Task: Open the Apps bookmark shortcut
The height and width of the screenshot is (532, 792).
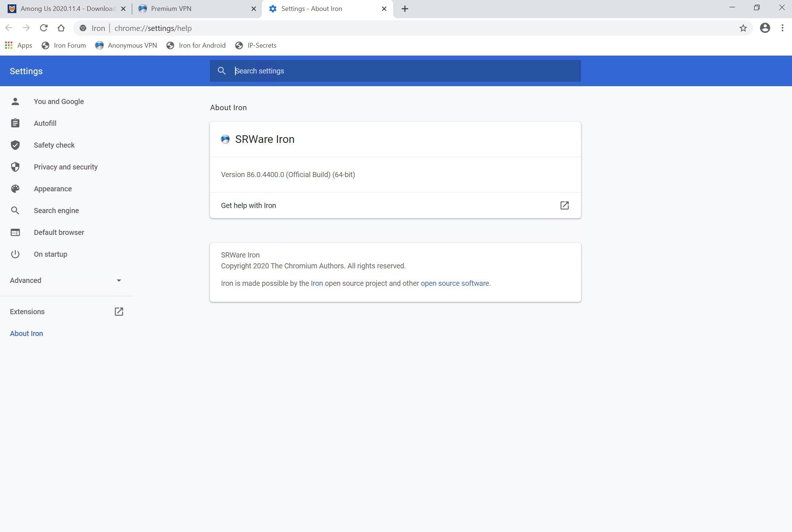Action: [x=19, y=45]
